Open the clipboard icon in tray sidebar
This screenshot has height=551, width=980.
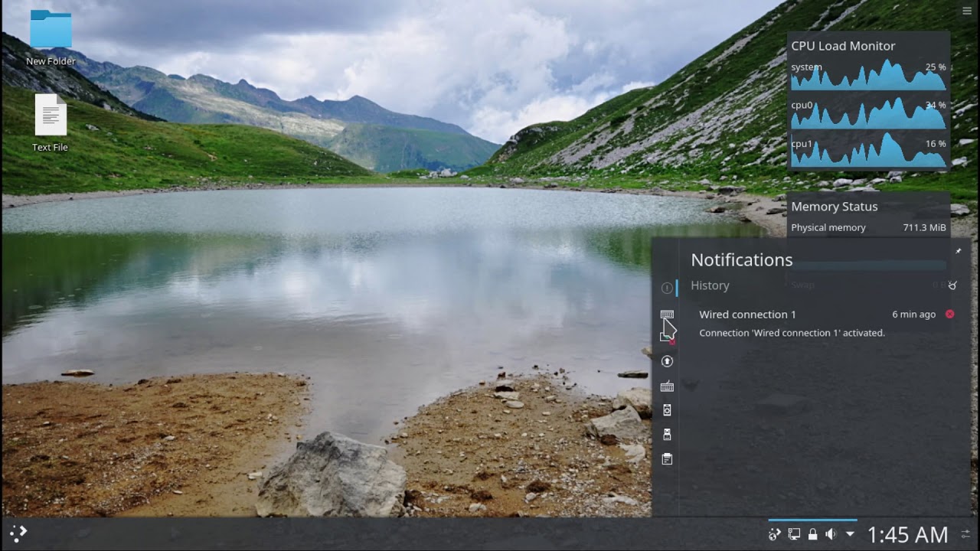pos(667,459)
